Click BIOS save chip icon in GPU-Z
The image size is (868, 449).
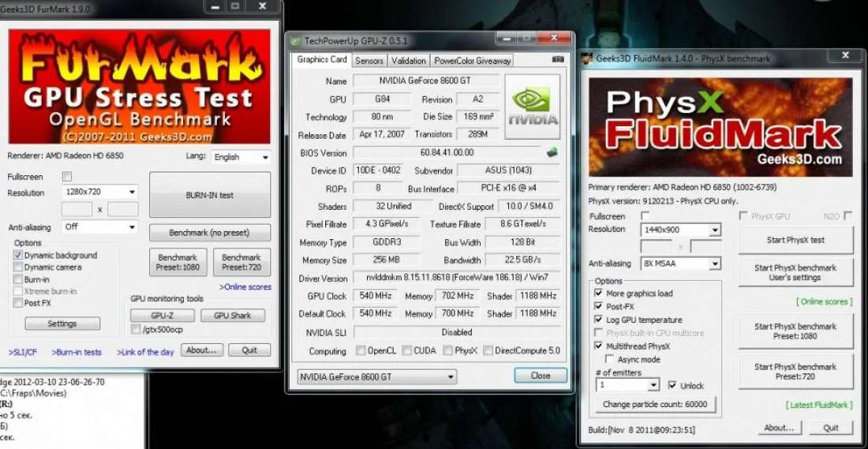click(x=552, y=152)
